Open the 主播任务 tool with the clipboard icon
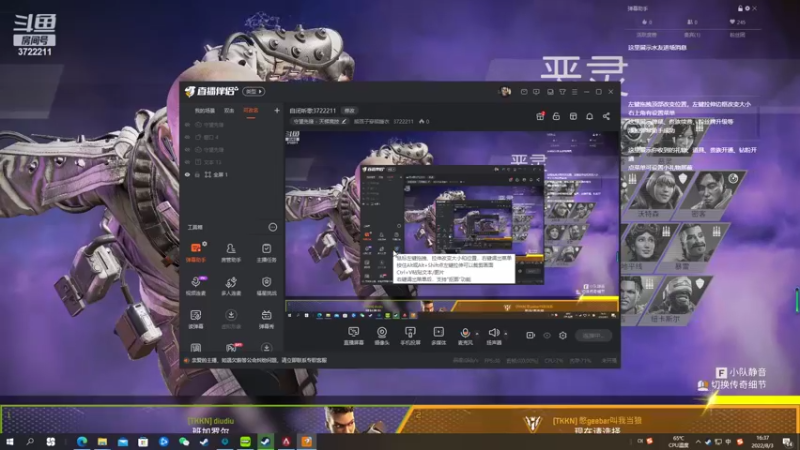 (266, 253)
